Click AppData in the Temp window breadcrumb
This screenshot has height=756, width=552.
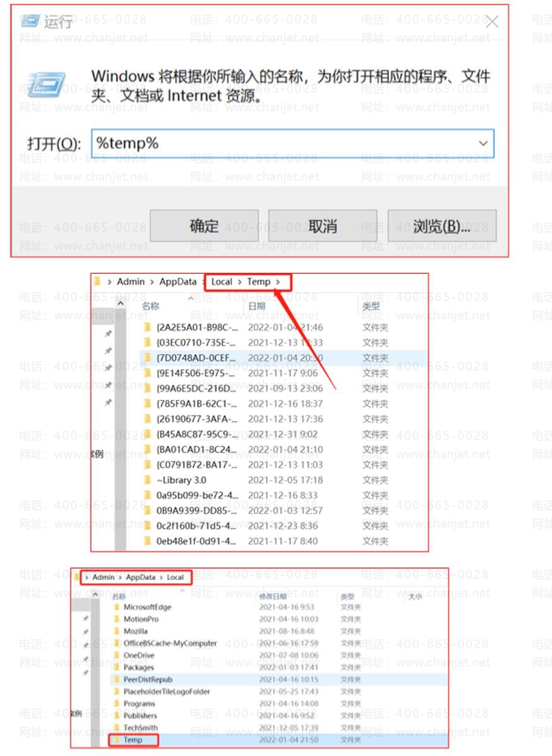point(178,281)
